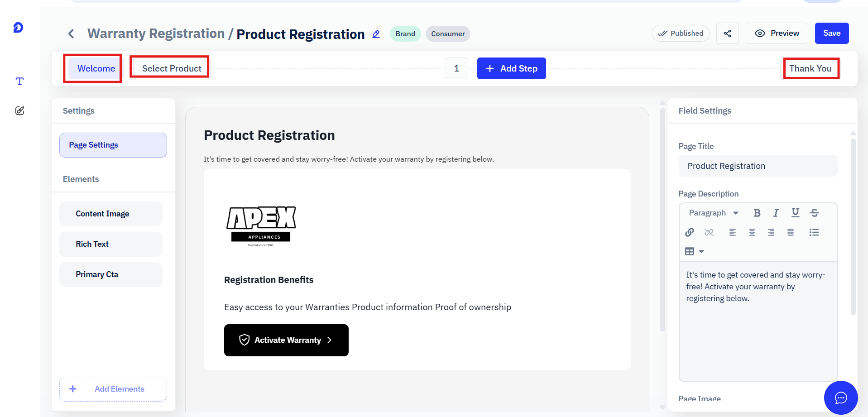Center align the description text
868x417 pixels.
pyautogui.click(x=752, y=232)
